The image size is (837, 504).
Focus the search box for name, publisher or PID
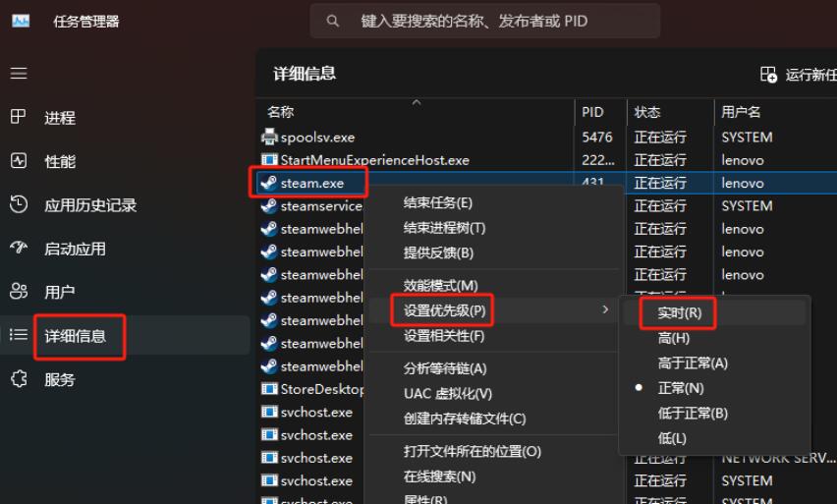(x=484, y=22)
